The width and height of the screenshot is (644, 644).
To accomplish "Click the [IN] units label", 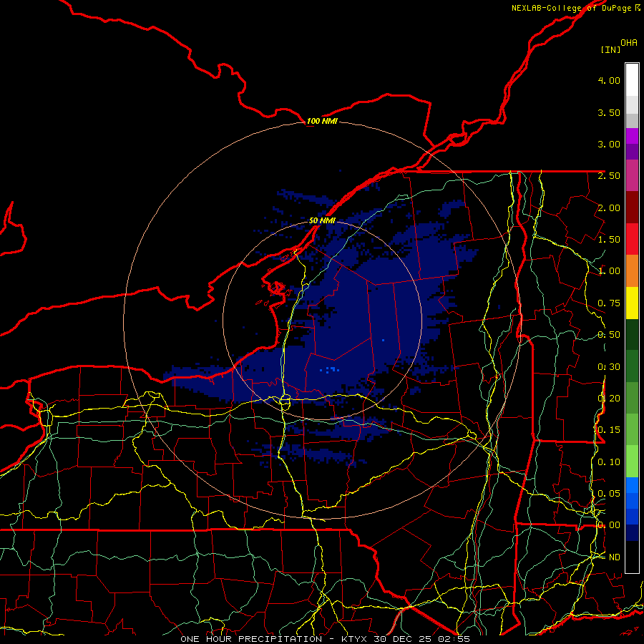I will tap(611, 50).
